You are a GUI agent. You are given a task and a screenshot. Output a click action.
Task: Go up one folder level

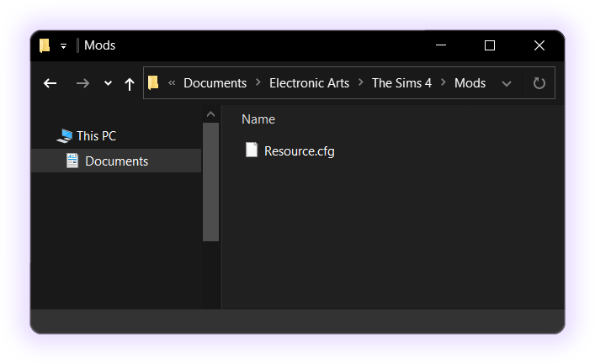point(130,84)
